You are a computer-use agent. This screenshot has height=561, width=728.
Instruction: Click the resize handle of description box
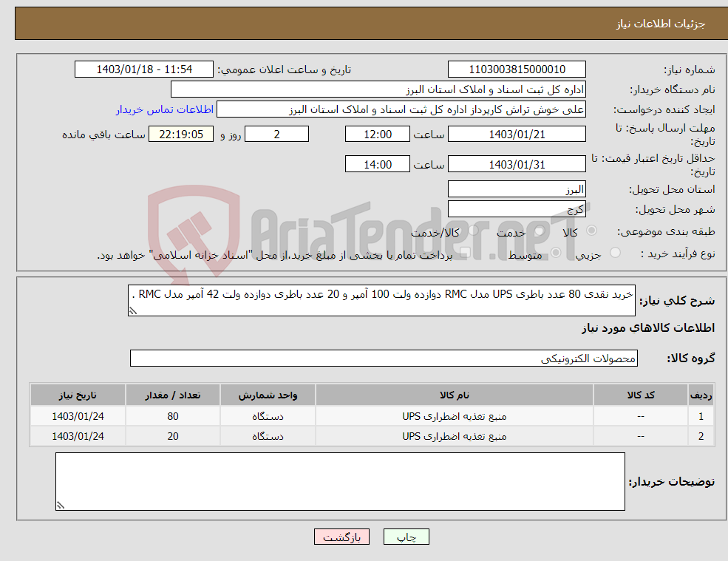133,312
